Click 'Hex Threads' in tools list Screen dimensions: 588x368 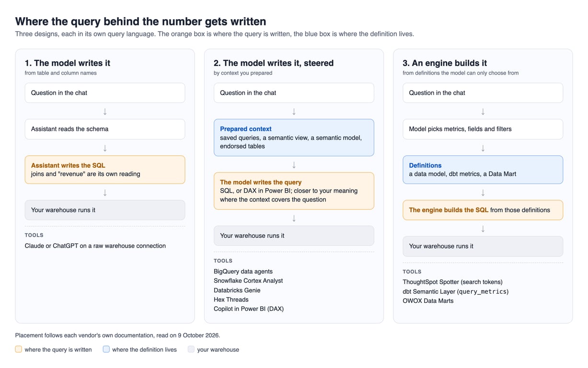231,299
